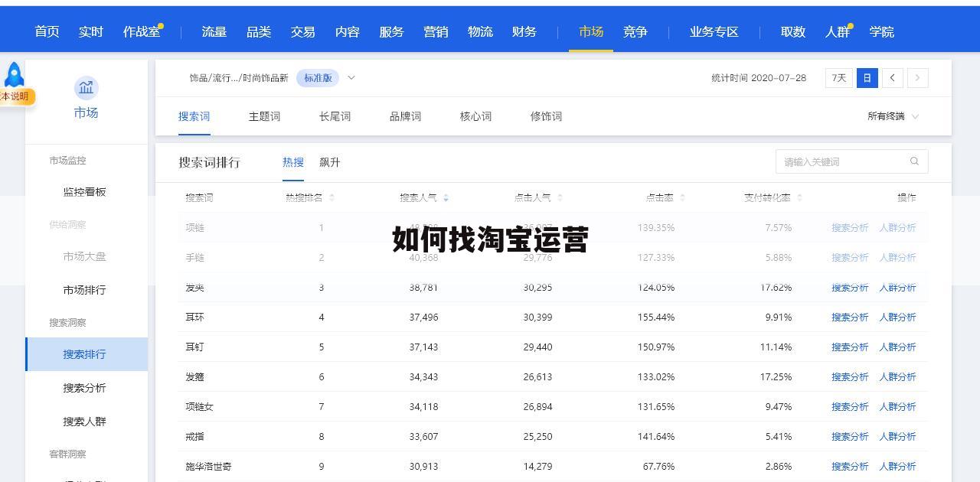Click 人群分析 link for the 耳环 row

(x=898, y=317)
